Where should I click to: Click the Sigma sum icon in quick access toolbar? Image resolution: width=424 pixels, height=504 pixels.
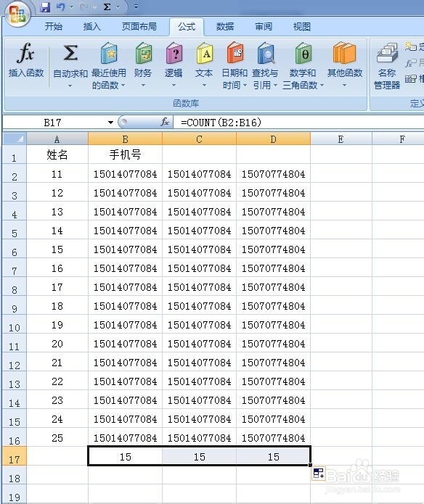pyautogui.click(x=107, y=7)
